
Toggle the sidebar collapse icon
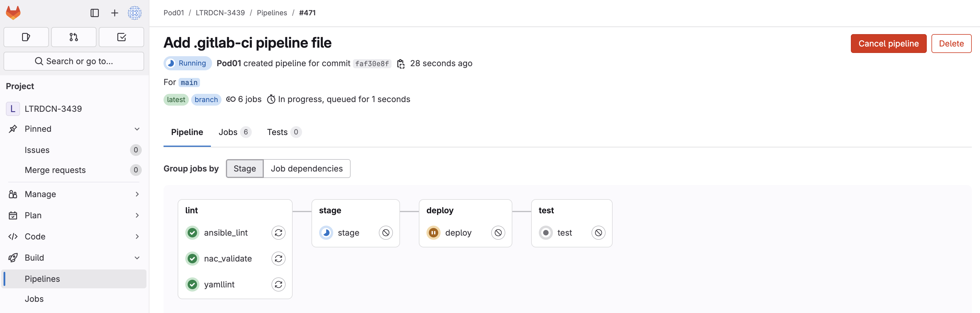[95, 13]
